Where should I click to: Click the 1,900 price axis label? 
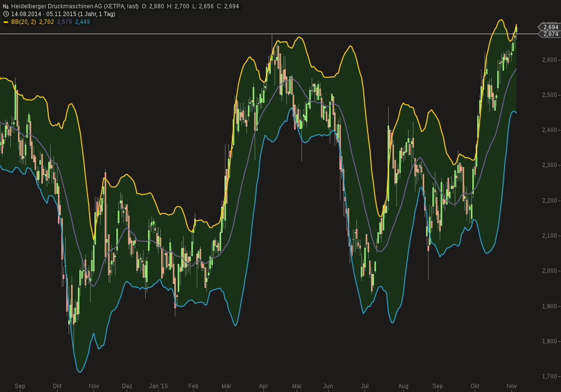[549, 306]
